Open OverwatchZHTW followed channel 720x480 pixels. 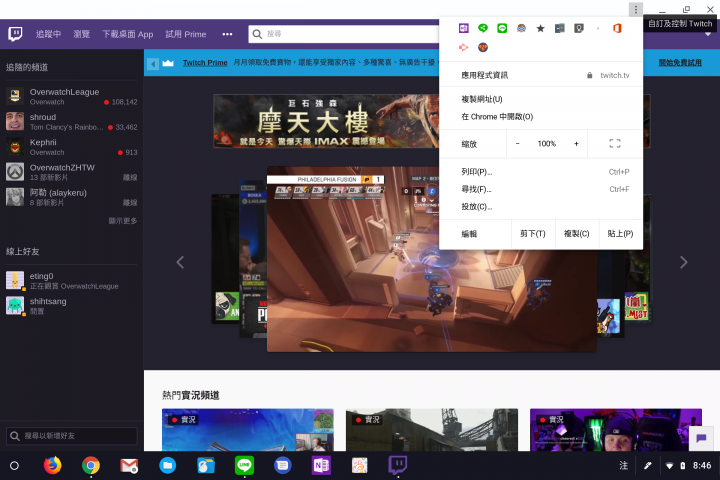[x=72, y=172]
